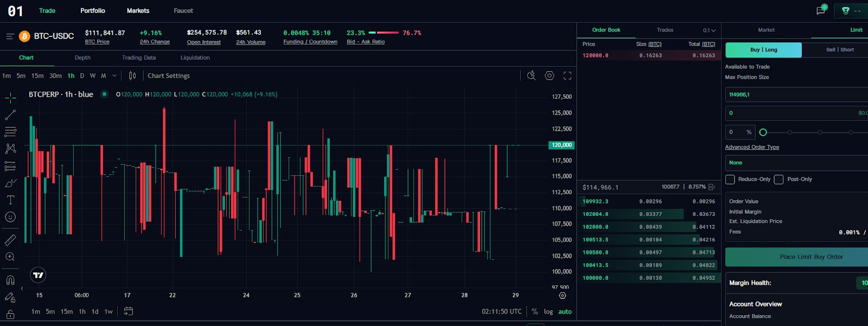868x326 pixels.
Task: Switch order type to Market
Action: [766, 30]
